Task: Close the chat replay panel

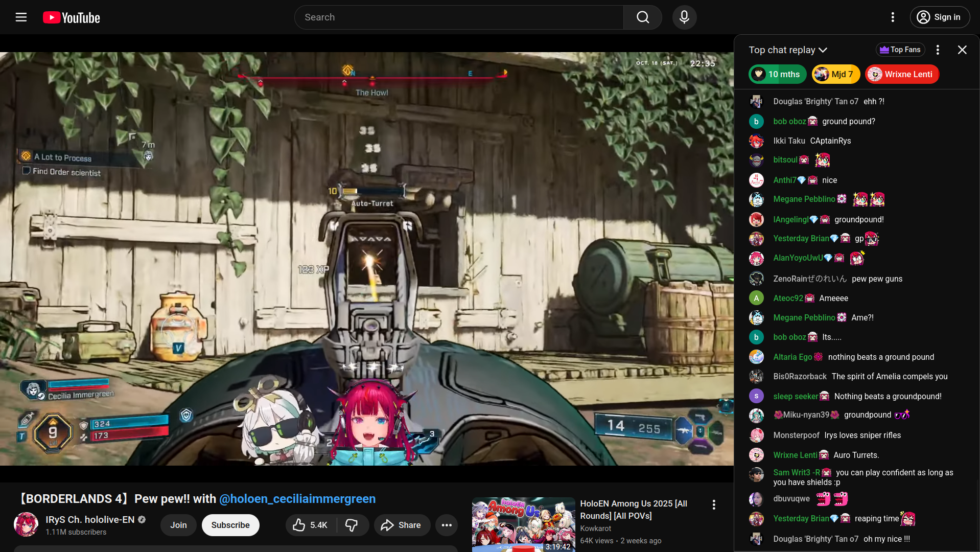Action: pyautogui.click(x=962, y=50)
